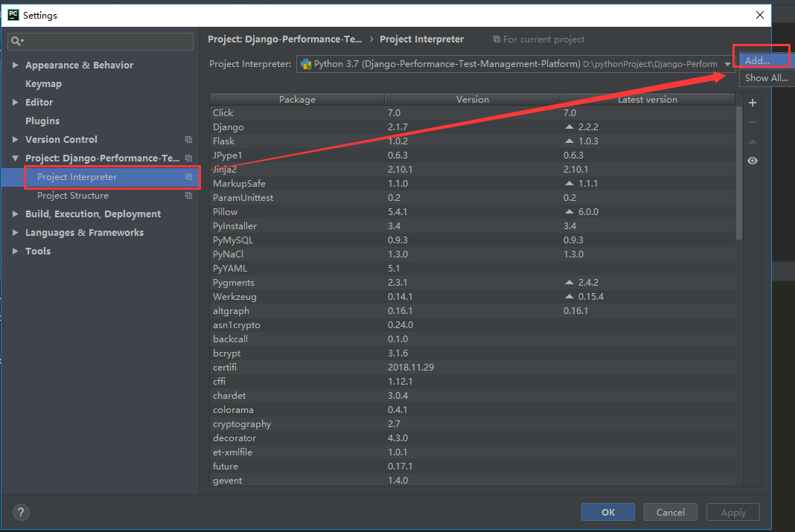795x532 pixels.
Task: Click the upgrade package up-arrow icon
Action: coord(753,142)
